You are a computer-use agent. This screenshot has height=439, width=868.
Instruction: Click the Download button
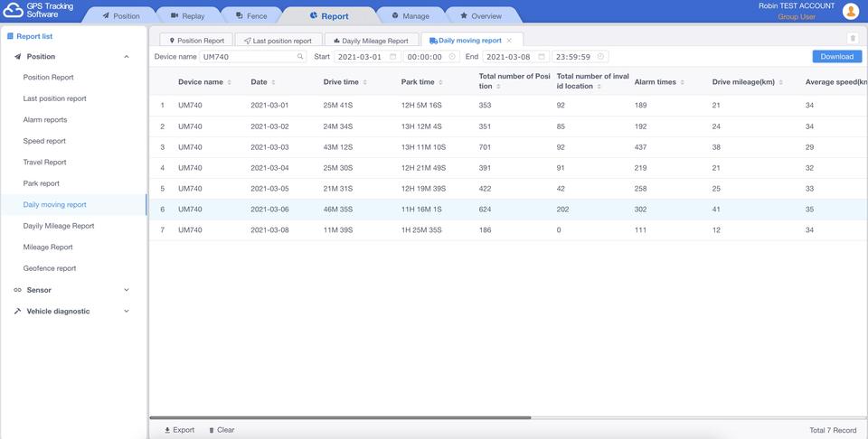pyautogui.click(x=837, y=56)
